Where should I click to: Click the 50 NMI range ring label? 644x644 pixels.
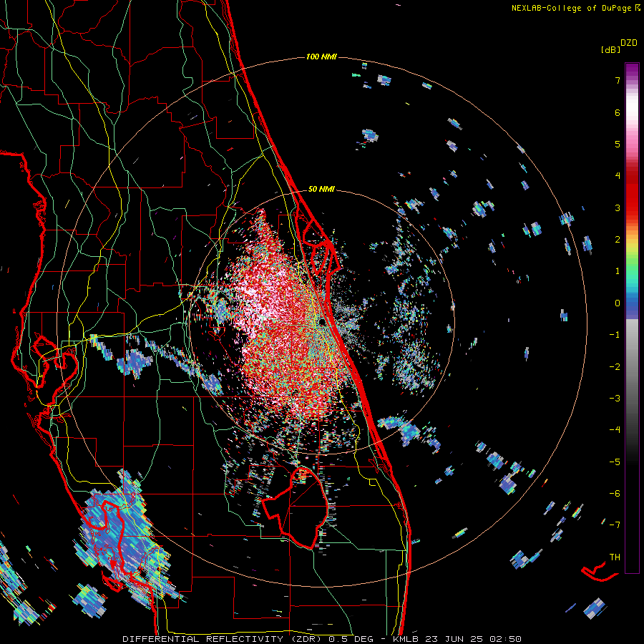pyautogui.click(x=321, y=189)
